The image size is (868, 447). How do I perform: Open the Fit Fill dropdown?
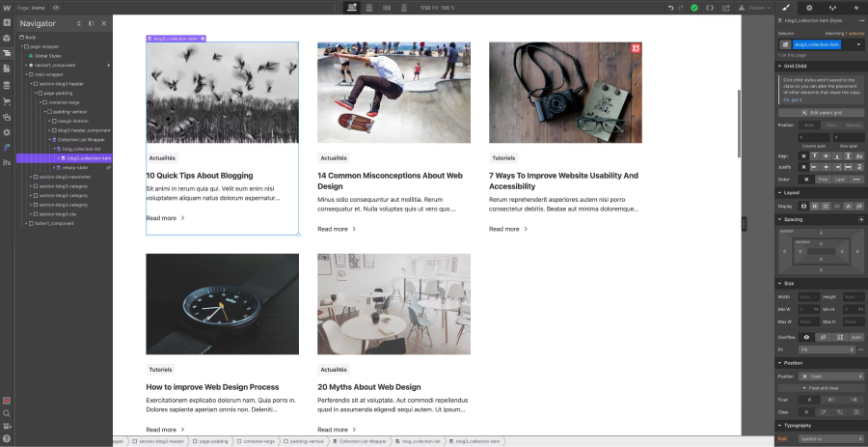click(x=827, y=349)
